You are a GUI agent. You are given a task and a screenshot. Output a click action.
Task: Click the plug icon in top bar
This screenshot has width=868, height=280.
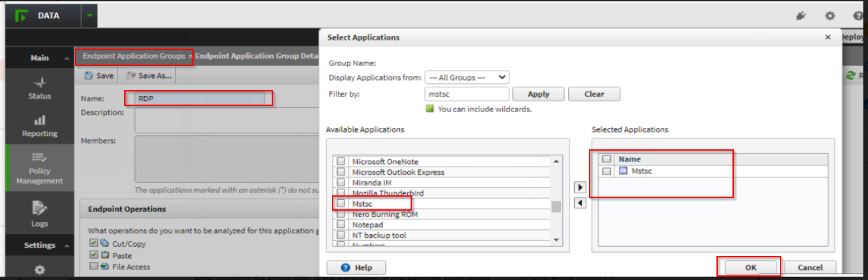(x=801, y=16)
